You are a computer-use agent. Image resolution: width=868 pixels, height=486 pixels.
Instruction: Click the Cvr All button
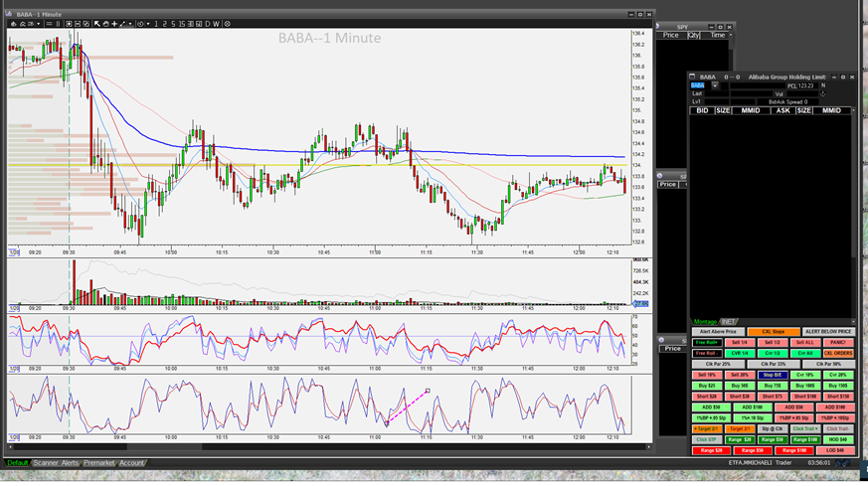coord(805,353)
